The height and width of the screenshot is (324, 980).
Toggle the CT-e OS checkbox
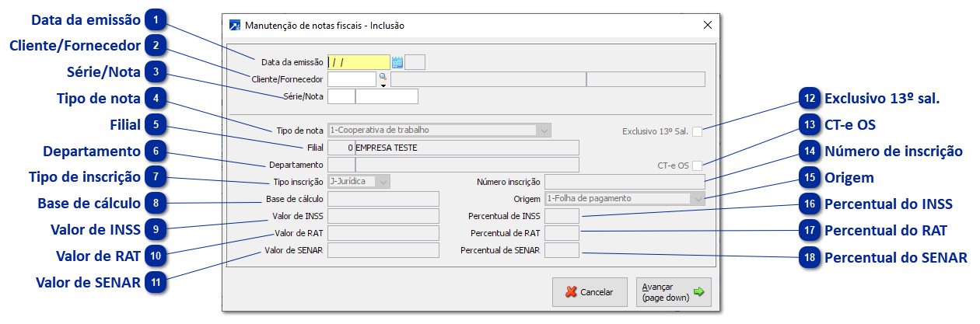[698, 165]
